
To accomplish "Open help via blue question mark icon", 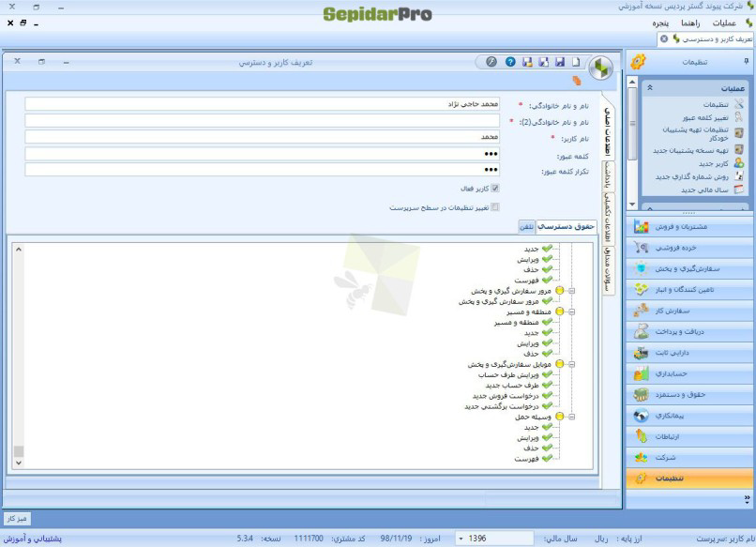I will pos(510,62).
